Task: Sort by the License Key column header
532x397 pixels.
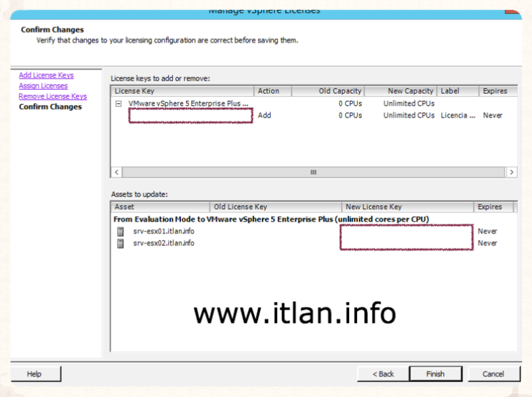Action: pos(182,91)
